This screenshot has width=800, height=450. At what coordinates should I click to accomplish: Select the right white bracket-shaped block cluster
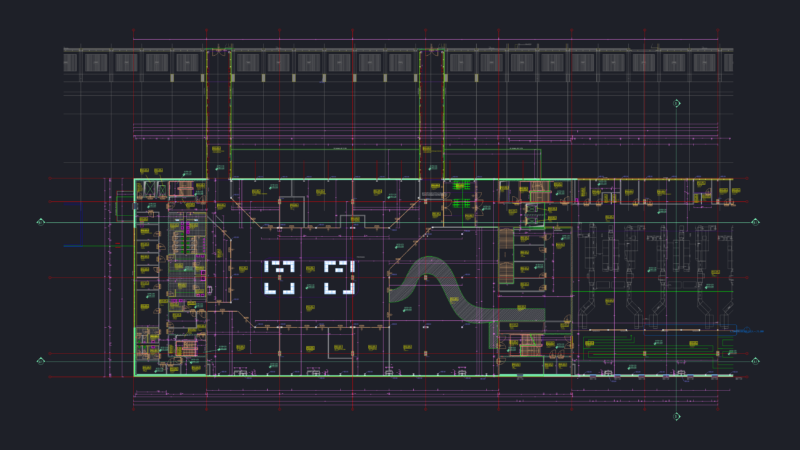[x=339, y=278]
